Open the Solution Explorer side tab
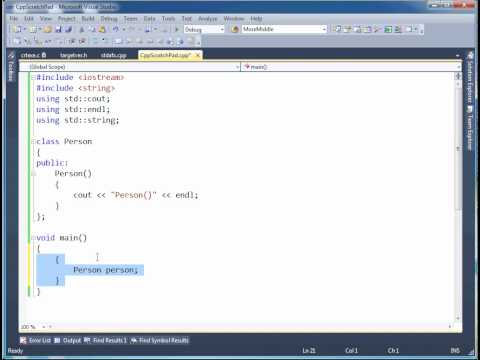The image size is (480, 360). (x=470, y=78)
